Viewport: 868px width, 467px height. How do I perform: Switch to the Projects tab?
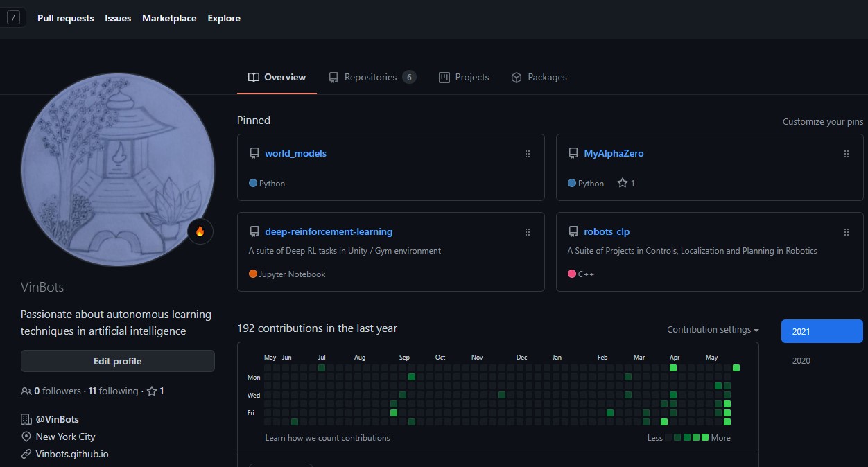click(x=464, y=78)
